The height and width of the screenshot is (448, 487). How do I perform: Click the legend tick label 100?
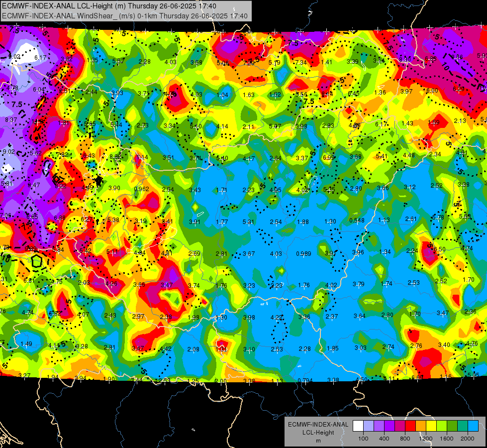pyautogui.click(x=363, y=439)
